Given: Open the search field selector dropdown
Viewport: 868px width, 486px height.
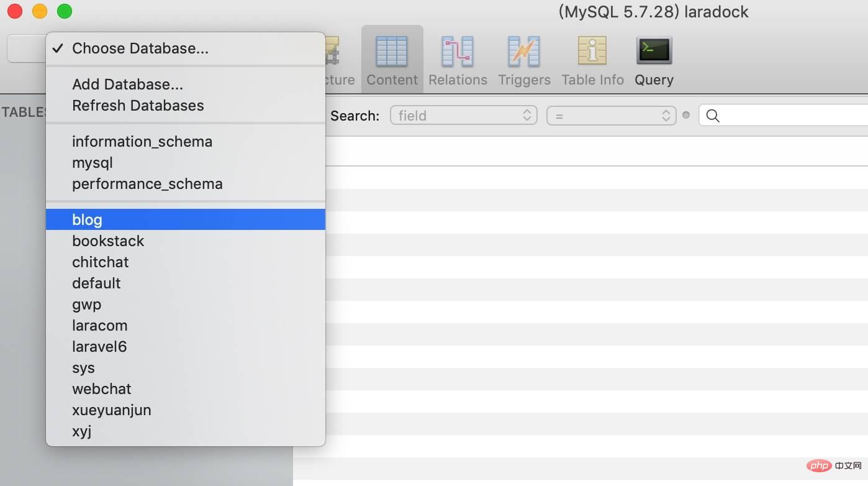Looking at the screenshot, I should [463, 116].
